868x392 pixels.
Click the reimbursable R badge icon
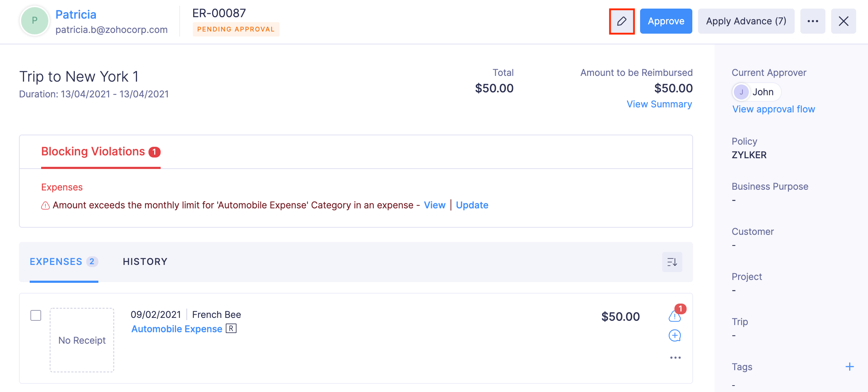[x=231, y=329]
